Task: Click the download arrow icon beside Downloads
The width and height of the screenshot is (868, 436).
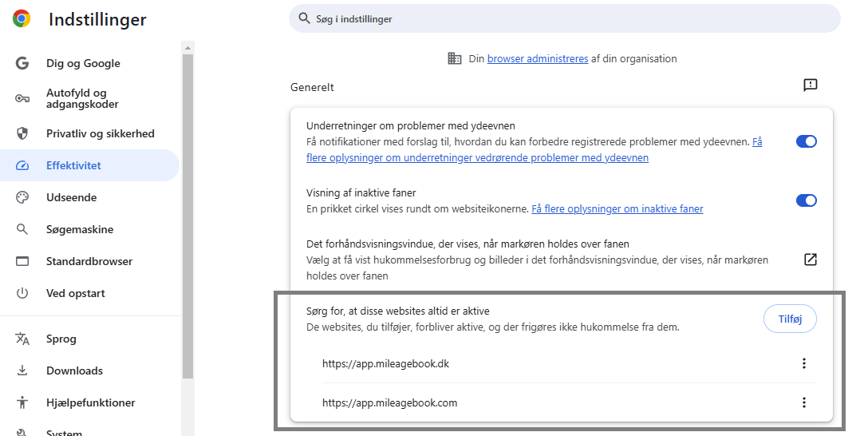Action: (x=22, y=371)
